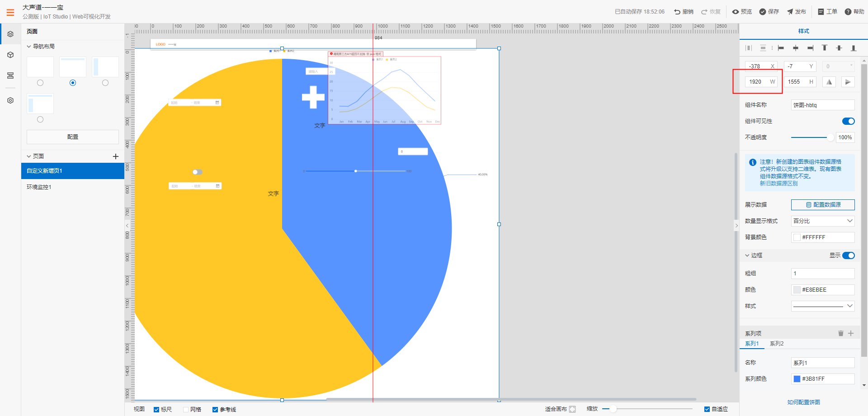Align component to the bottom edge
Viewport: 868px width, 416px height.
pos(854,48)
